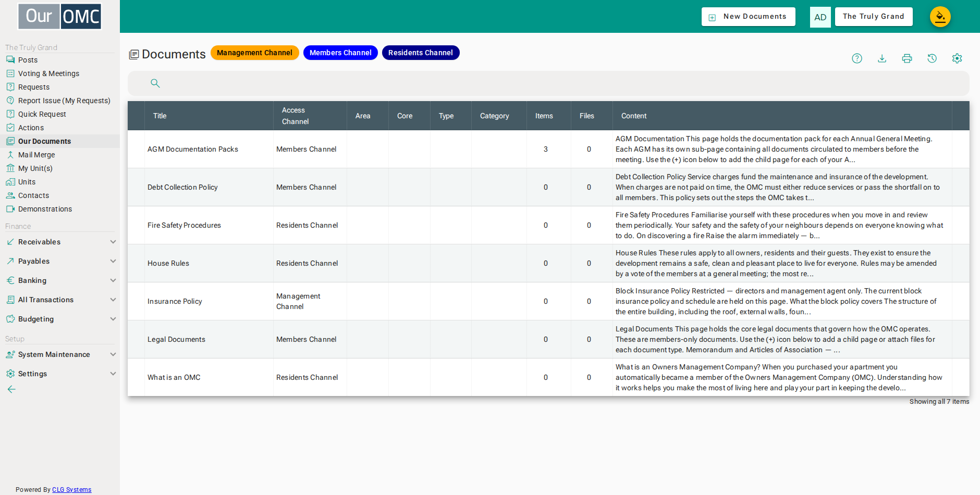The height and width of the screenshot is (495, 980).
Task: Click the Actions checkmark icon
Action: click(10, 128)
